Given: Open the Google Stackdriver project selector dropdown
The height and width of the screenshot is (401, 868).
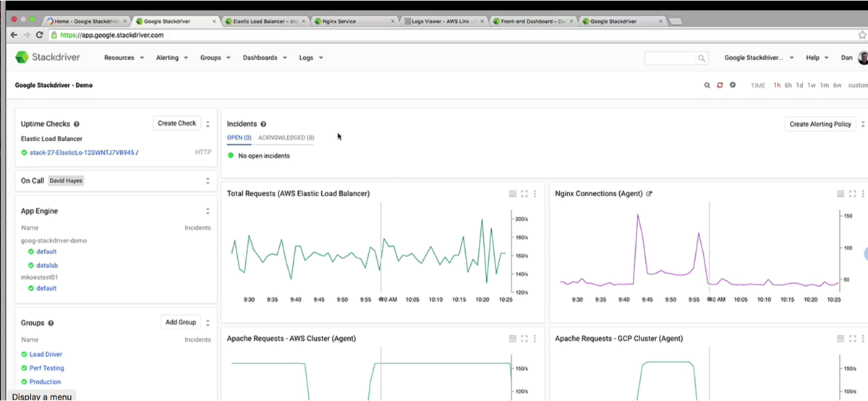Looking at the screenshot, I should tap(759, 58).
